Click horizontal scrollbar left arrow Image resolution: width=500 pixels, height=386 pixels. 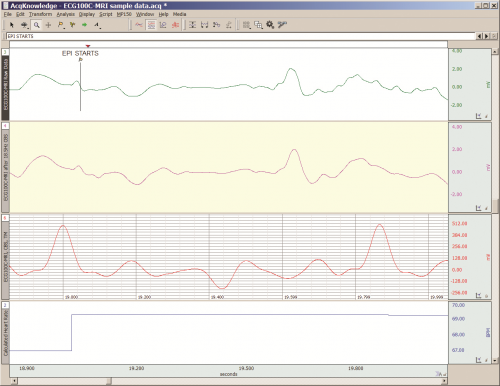click(14, 380)
